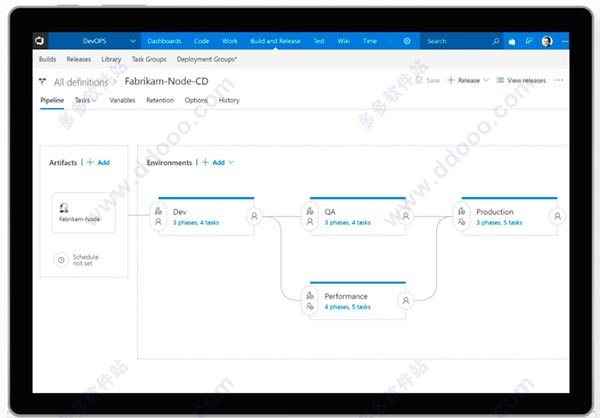Open Production pre-deployment conditions icon
This screenshot has height=418, width=600.
pyautogui.click(x=461, y=217)
